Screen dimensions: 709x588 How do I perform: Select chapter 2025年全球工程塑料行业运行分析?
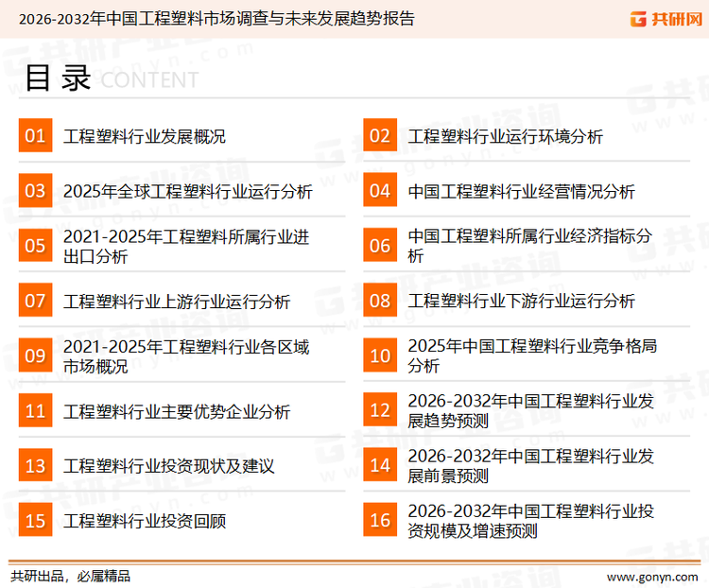pos(188,191)
